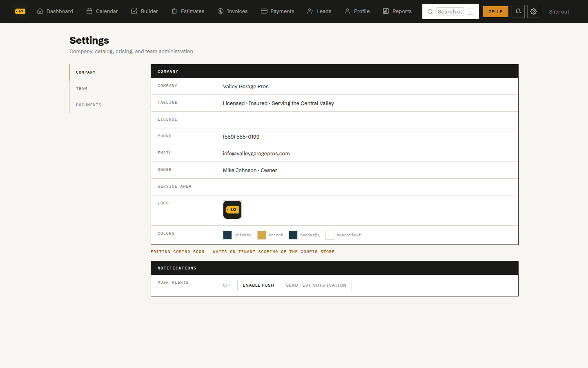Click the headerText color swatch
Screen dimensions: 588x368
click(330, 235)
